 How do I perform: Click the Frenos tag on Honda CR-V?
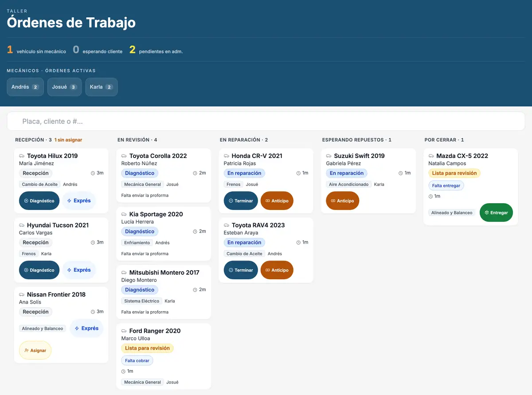click(x=233, y=184)
